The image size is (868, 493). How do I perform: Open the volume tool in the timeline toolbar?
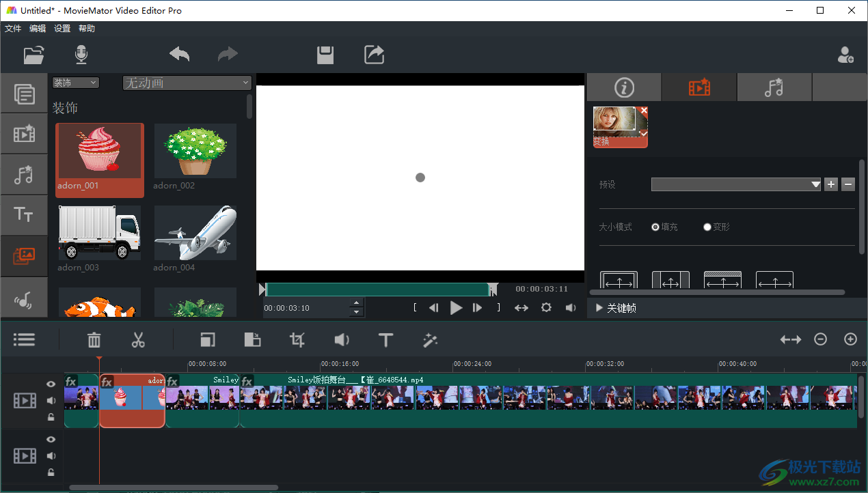point(342,339)
